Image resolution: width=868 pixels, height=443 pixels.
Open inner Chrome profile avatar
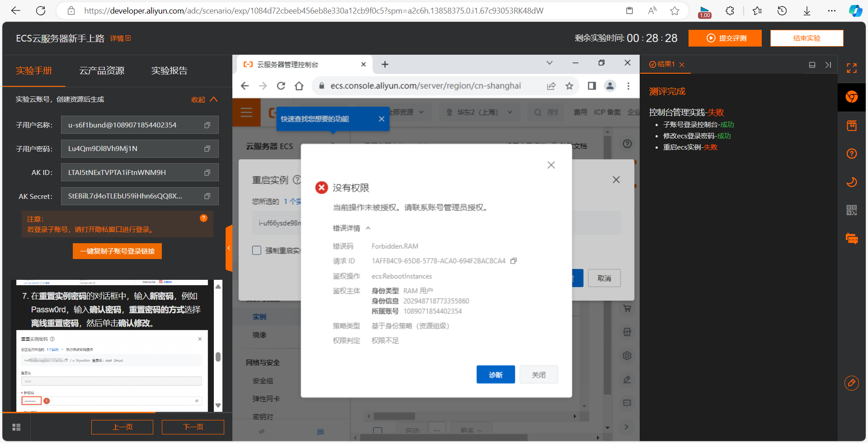coord(610,86)
